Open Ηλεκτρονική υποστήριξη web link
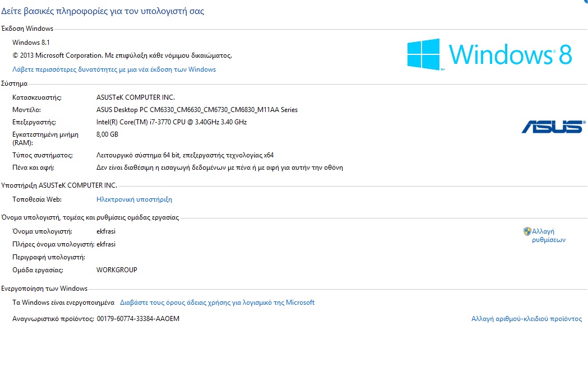 click(x=135, y=199)
